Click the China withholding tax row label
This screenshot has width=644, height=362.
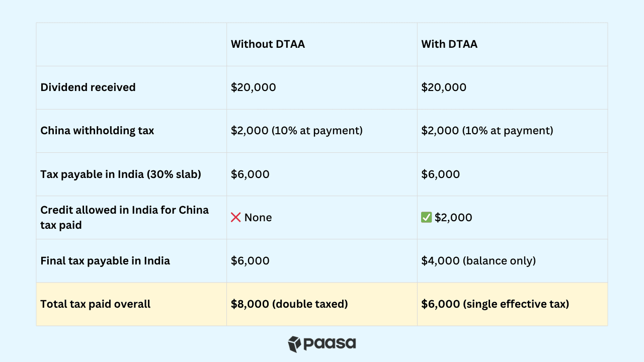[97, 131]
